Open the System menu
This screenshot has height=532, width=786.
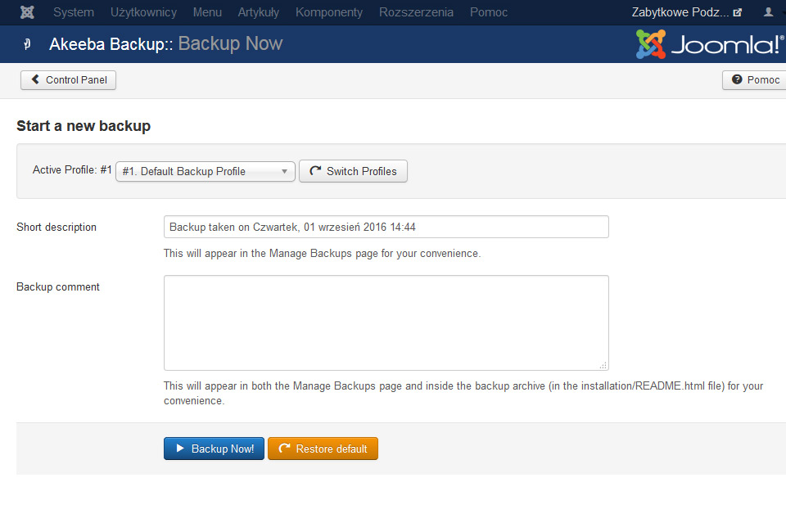coord(74,12)
